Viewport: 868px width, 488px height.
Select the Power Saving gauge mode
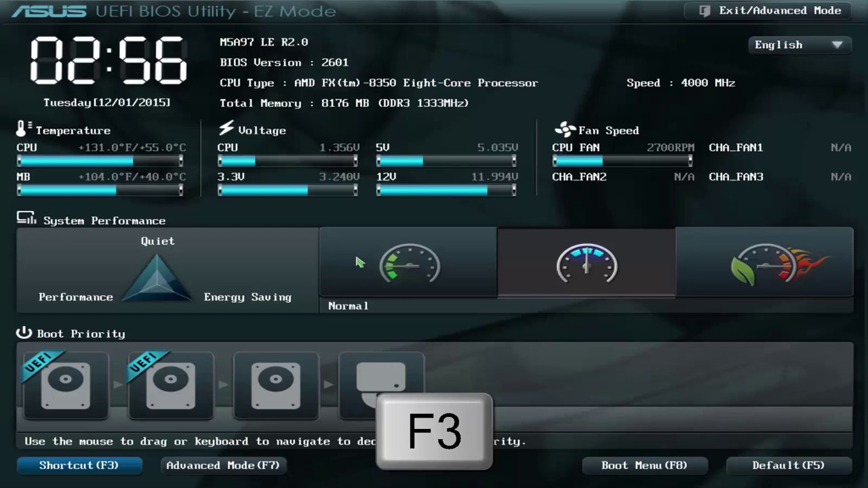[408, 262]
